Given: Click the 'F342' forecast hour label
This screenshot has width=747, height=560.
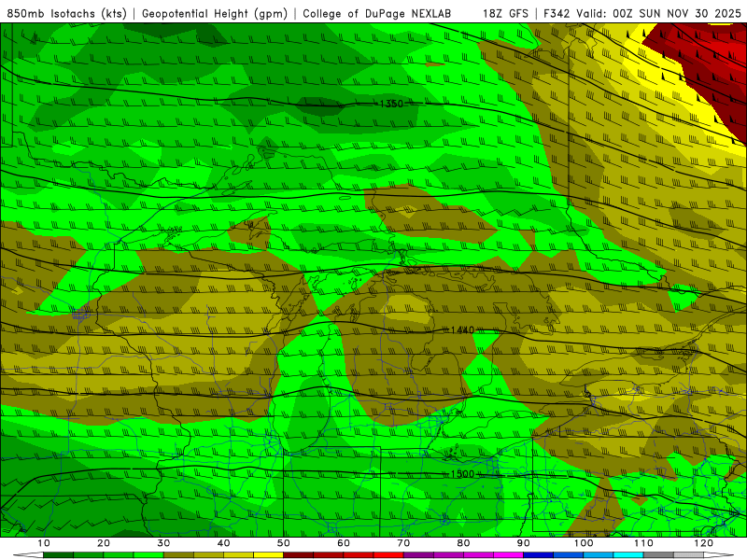Looking at the screenshot, I should click(x=557, y=14).
